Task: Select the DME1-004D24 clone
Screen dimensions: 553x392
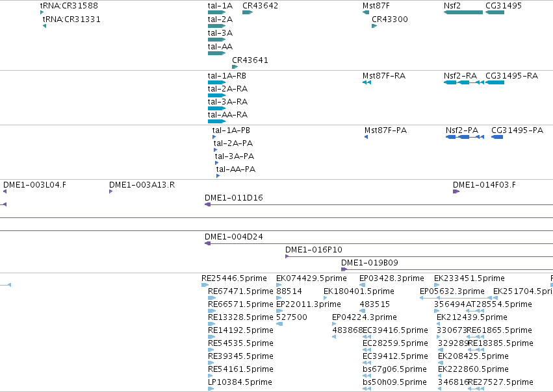Action: point(379,244)
